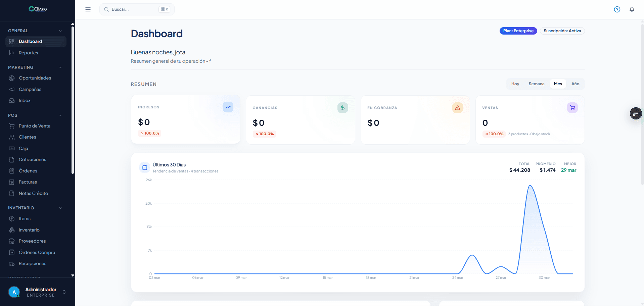
Task: Click the Plan: Enterprise badge
Action: pyautogui.click(x=518, y=31)
